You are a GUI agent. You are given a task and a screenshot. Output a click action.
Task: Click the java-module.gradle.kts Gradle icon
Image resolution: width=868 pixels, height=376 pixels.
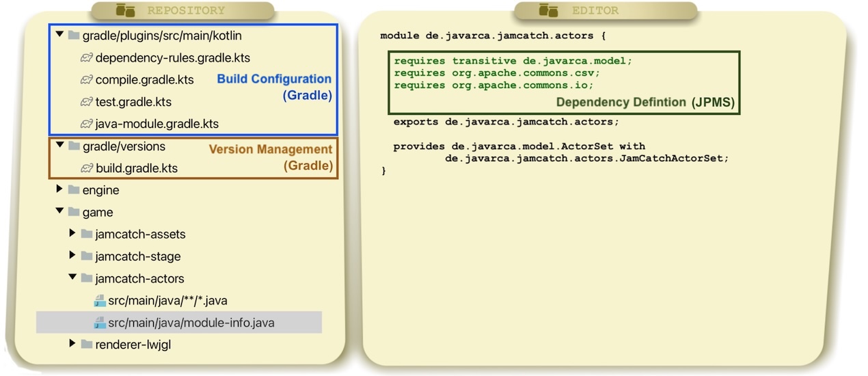[87, 124]
